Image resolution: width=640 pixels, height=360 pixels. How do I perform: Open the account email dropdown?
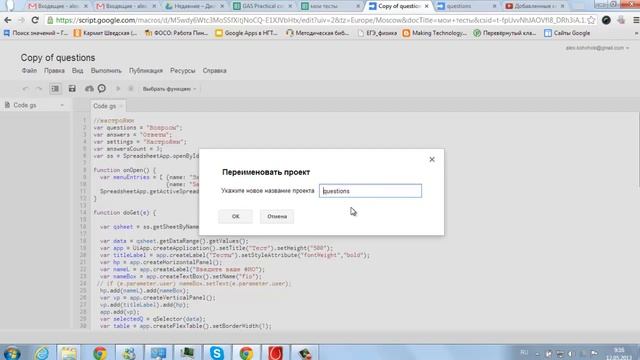pos(597,48)
